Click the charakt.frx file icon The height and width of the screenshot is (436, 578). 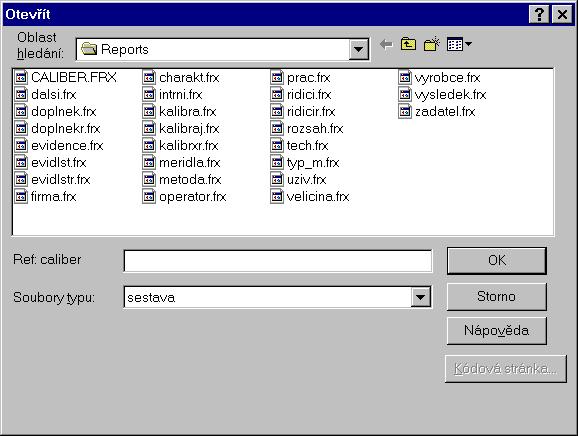149,77
